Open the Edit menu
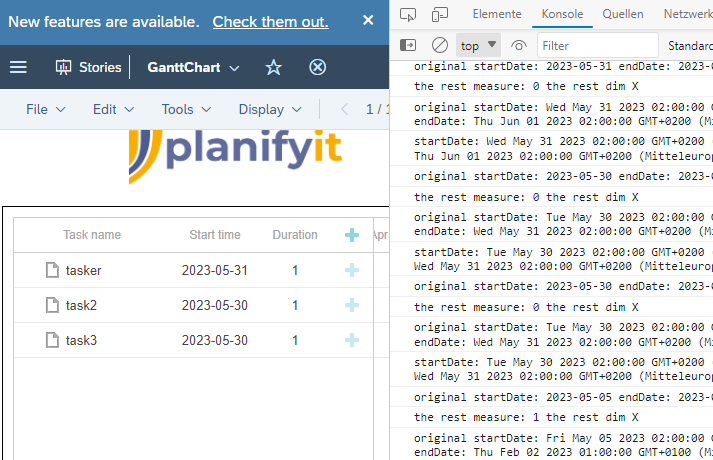Viewport: 713px width, 460px height. [x=113, y=110]
